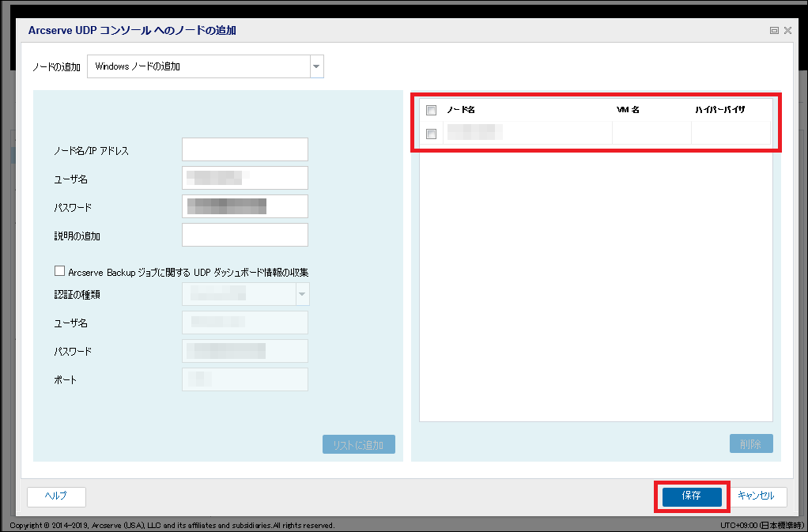Close the node-add dialog with X
Image resolution: width=808 pixels, height=532 pixels.
787,31
